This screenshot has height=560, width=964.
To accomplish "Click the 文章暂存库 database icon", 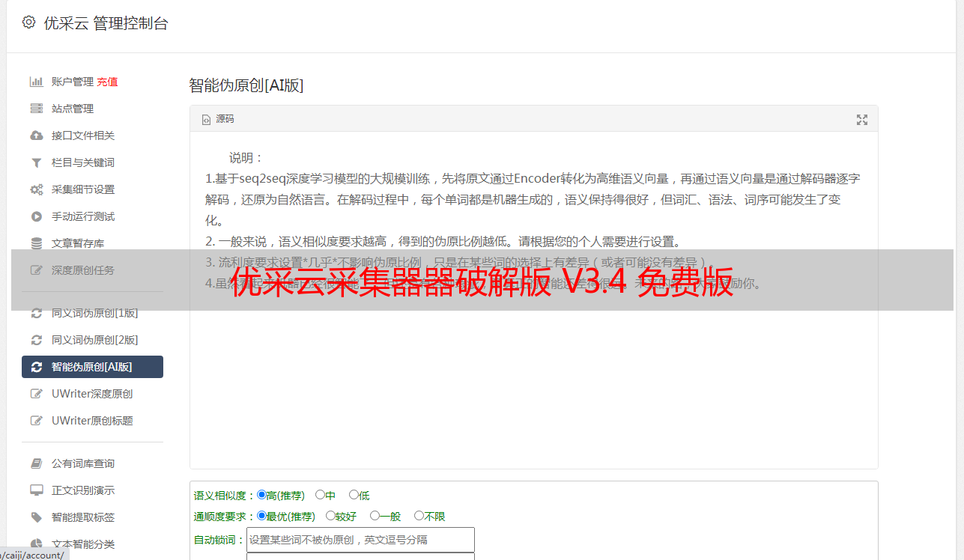I will coord(36,243).
